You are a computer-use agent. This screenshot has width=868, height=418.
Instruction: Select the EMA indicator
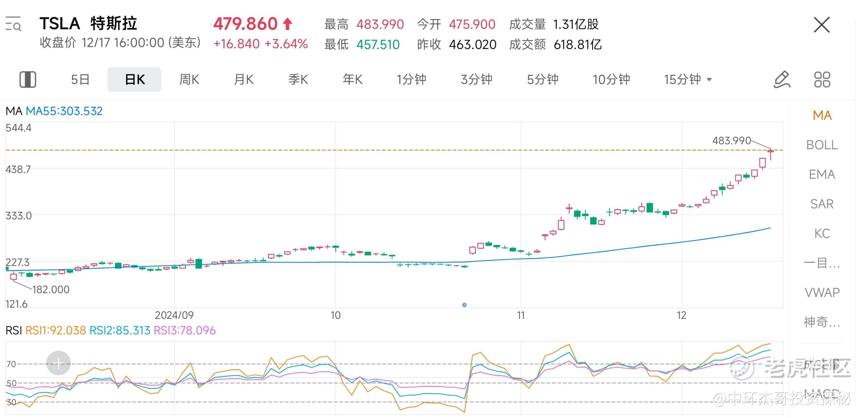(x=822, y=174)
